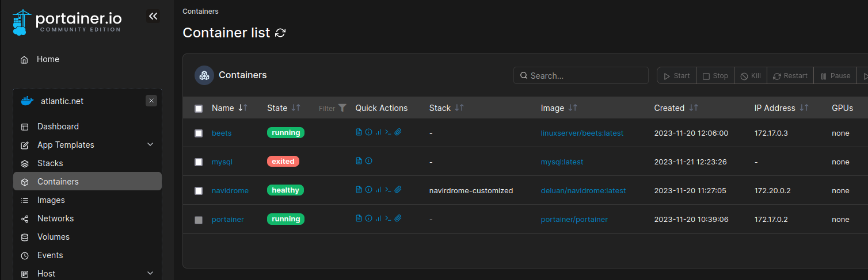868x280 pixels.
Task: Sort containers by Stack column
Action: click(446, 108)
